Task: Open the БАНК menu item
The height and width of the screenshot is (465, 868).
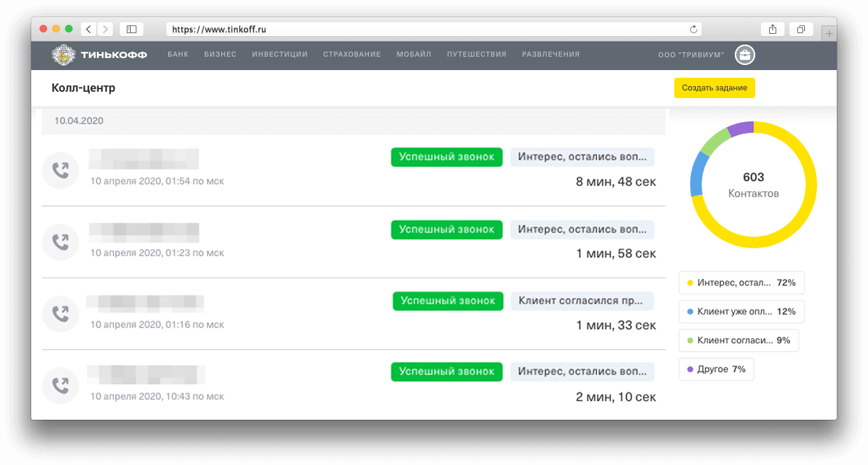Action: [178, 55]
